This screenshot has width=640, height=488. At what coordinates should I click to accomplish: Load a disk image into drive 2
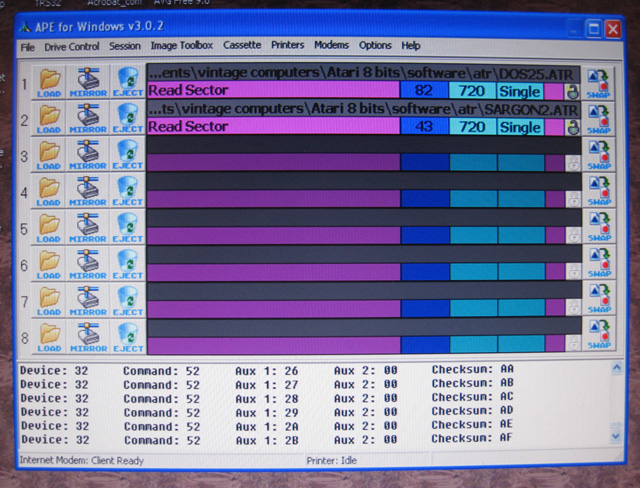[x=49, y=119]
